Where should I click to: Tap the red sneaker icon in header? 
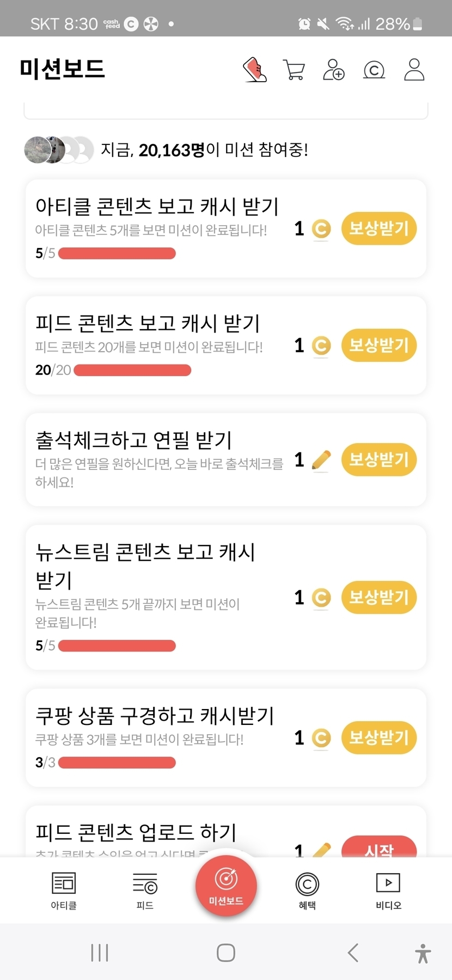(x=254, y=70)
